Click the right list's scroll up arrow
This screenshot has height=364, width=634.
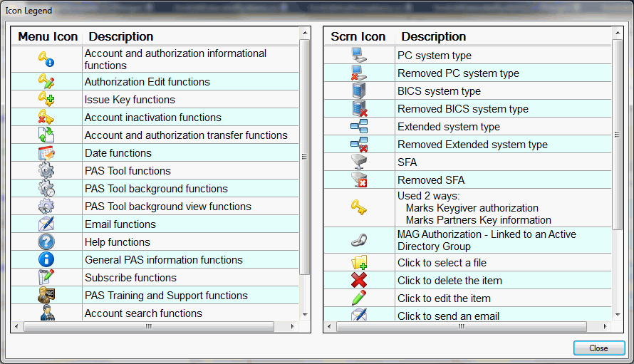tap(618, 33)
